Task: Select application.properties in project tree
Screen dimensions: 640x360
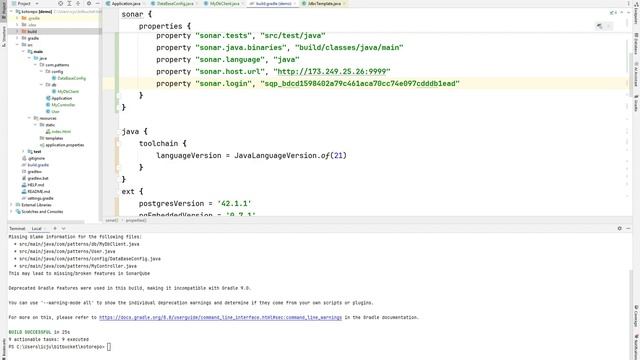Action: pyautogui.click(x=62, y=145)
